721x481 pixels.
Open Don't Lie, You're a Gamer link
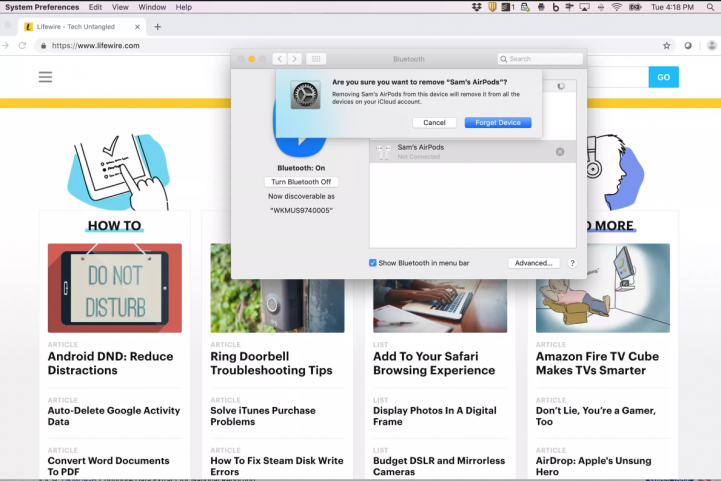595,416
